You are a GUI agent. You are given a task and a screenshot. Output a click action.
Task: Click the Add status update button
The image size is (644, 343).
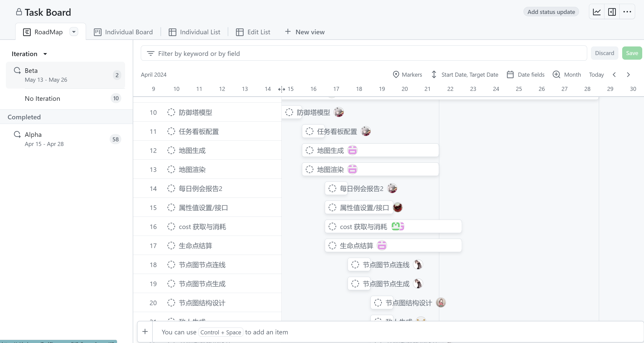551,12
